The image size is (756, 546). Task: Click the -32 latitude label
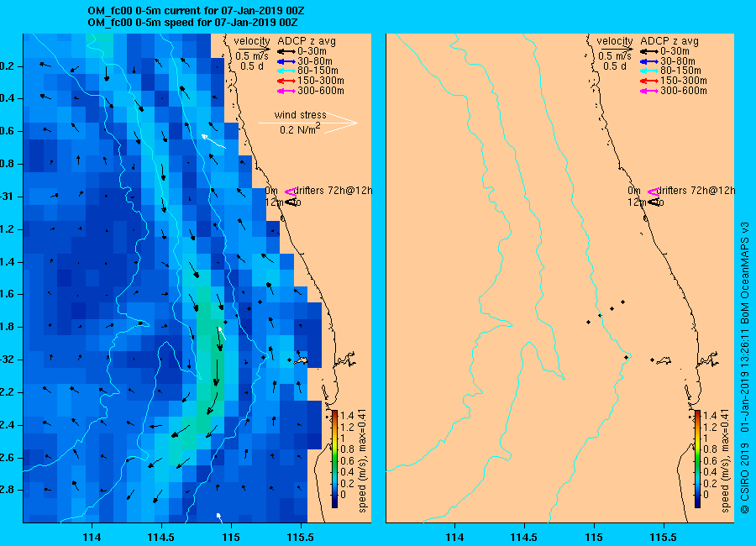(x=8, y=360)
